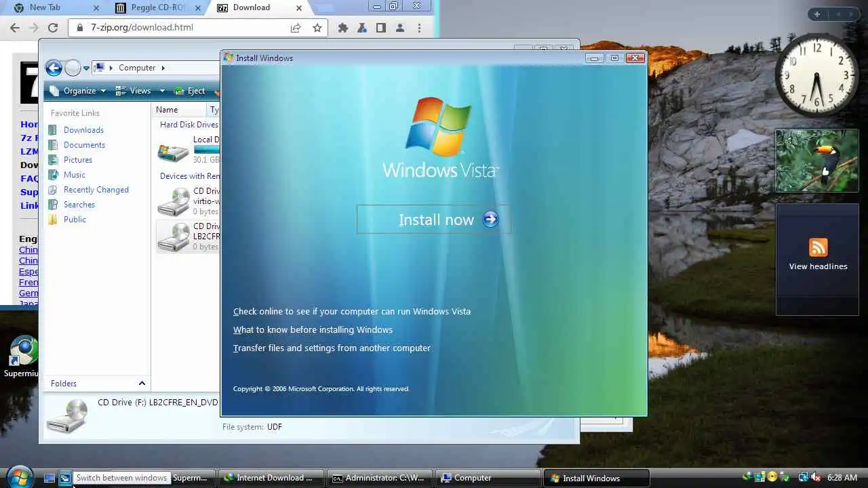Click the Public folder icon in sidebar
The width and height of the screenshot is (868, 488).
(53, 220)
